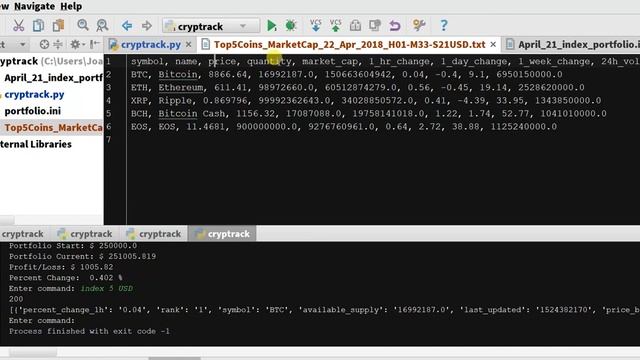Close the Top5Coins_MarketCap txt tab
The width and height of the screenshot is (640, 360).
(x=493, y=44)
